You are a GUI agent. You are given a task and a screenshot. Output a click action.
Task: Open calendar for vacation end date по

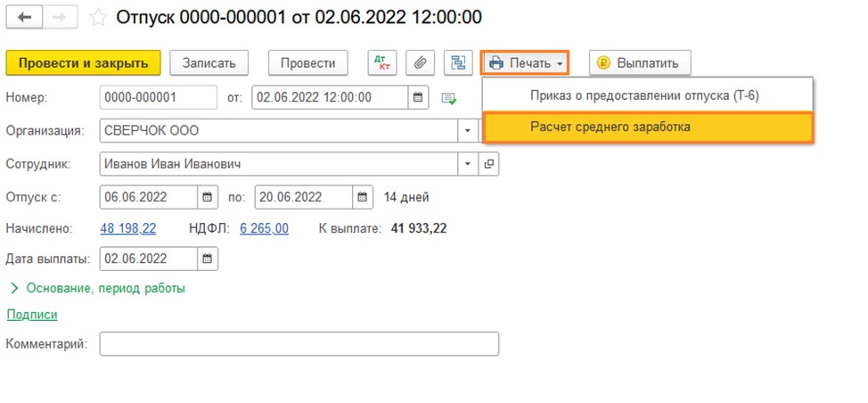pyautogui.click(x=362, y=196)
